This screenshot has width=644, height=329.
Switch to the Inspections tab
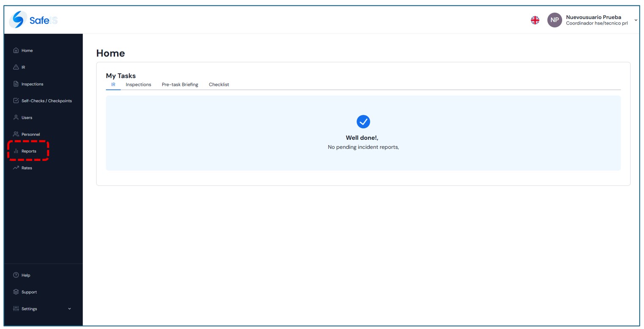138,85
